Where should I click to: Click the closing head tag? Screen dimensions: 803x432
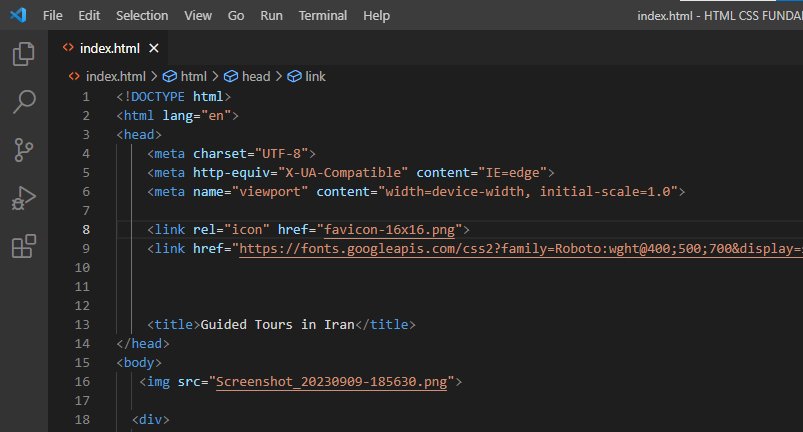[x=143, y=343]
